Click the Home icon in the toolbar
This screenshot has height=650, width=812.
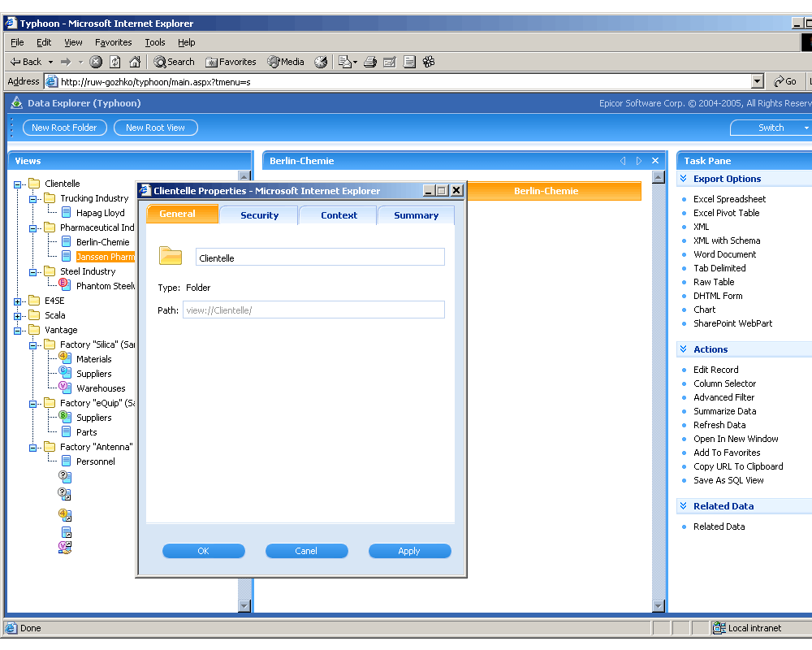[x=135, y=62]
